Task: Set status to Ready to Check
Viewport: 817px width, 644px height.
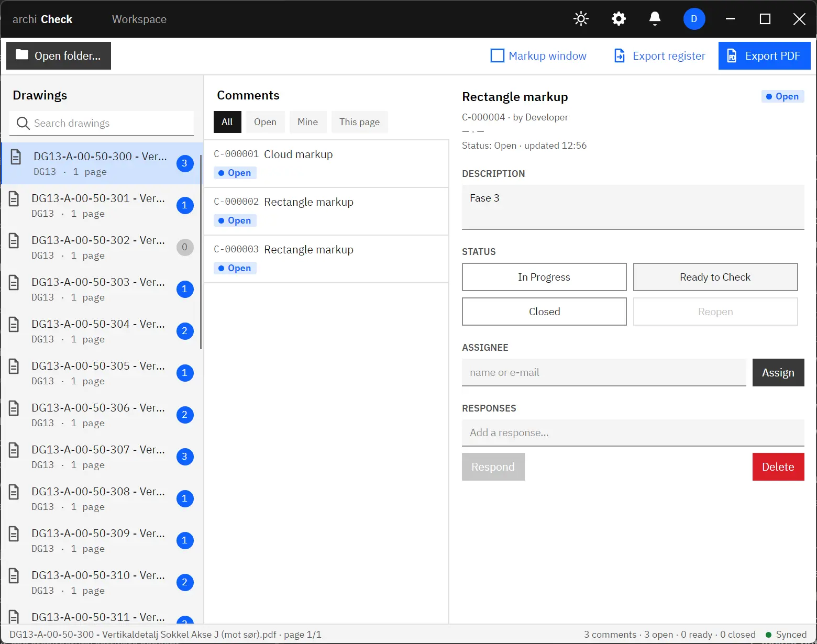Action: click(x=715, y=277)
